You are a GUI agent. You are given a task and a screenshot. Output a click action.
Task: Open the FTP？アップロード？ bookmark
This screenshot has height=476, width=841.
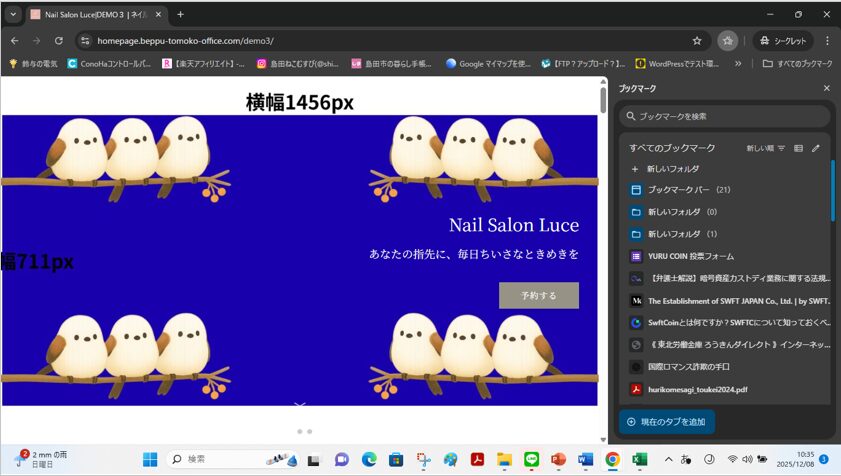click(x=583, y=63)
